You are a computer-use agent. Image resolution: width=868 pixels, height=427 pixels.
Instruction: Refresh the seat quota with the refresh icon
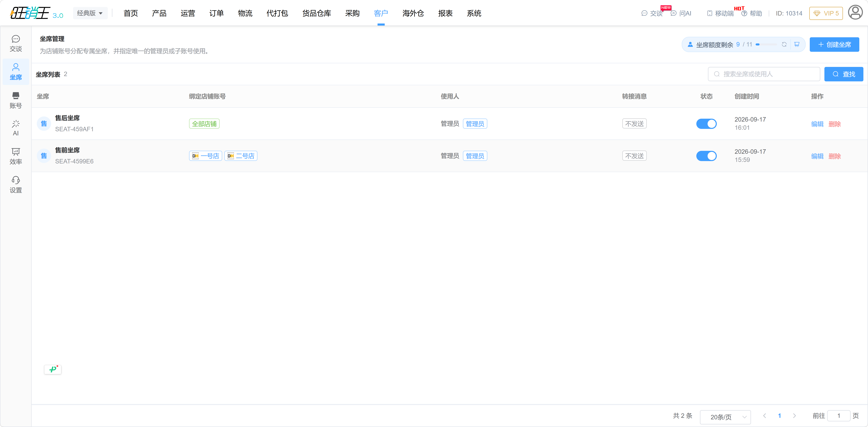tap(784, 44)
